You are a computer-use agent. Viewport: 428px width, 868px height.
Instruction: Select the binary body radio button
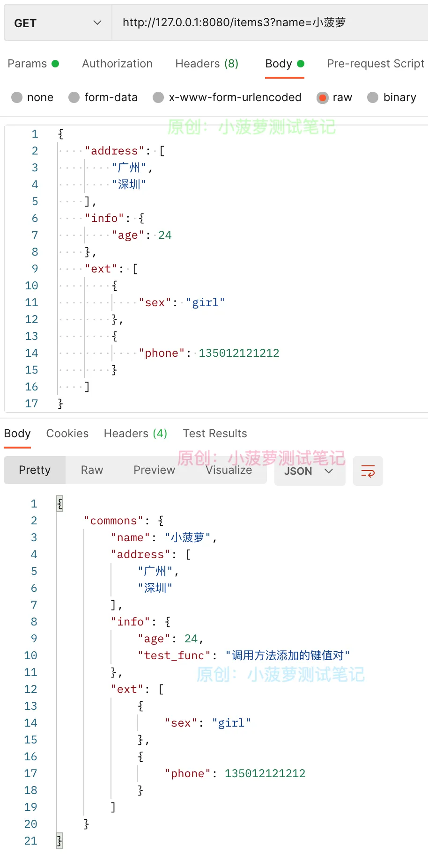pos(373,97)
